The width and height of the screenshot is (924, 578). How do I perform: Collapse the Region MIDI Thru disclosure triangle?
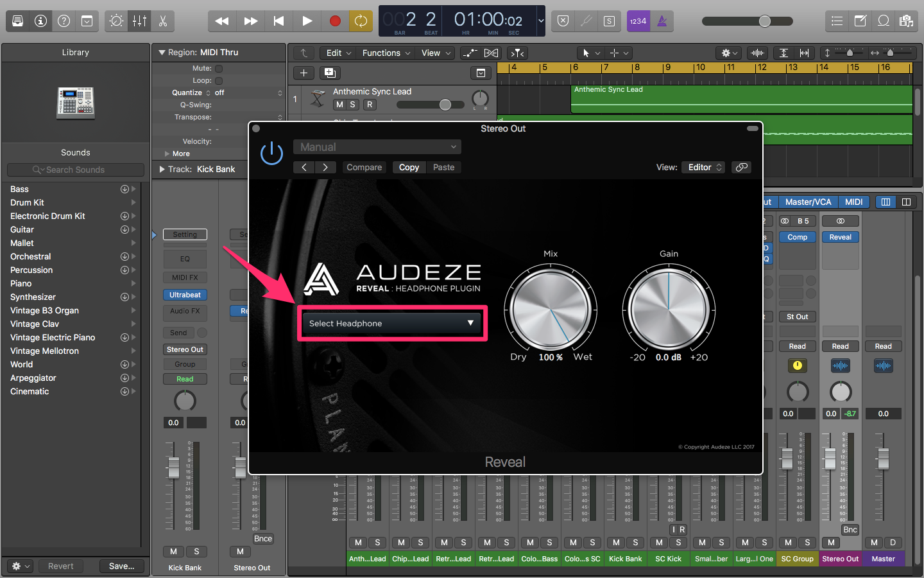point(162,53)
